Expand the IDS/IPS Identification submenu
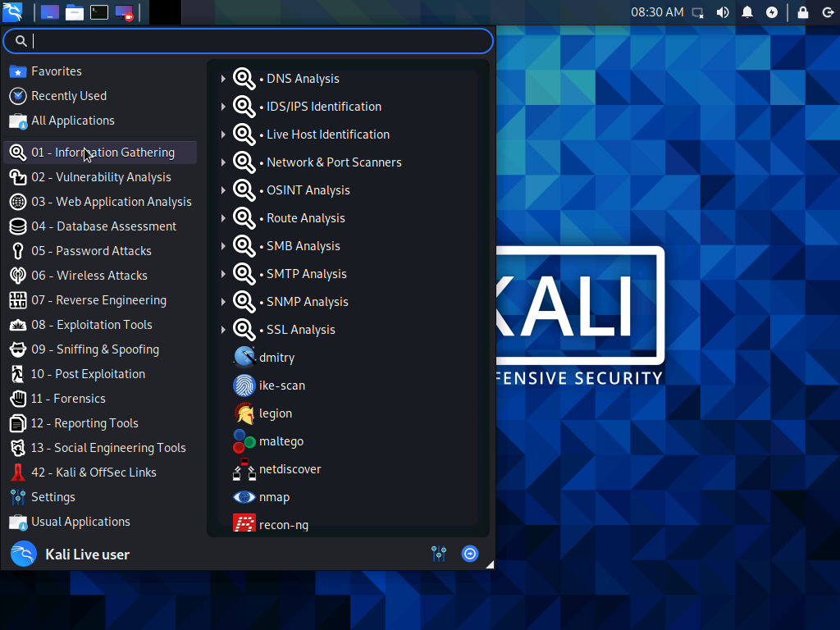Viewport: 840px width, 630px height. tap(223, 107)
